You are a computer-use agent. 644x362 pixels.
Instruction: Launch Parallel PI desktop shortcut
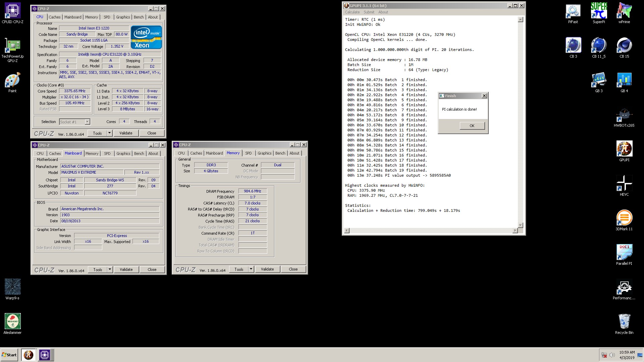click(x=624, y=255)
